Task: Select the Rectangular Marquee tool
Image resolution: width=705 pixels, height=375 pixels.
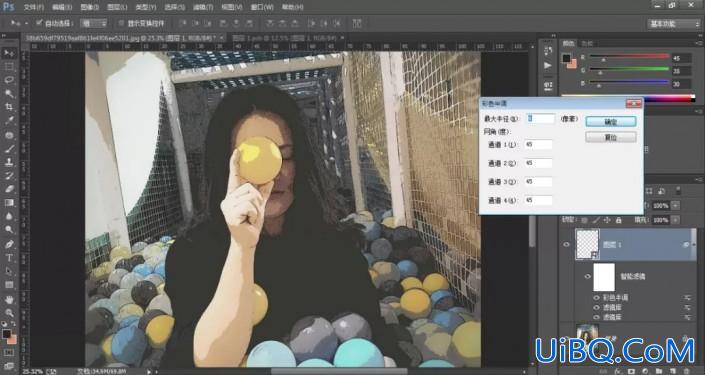Action: pyautogui.click(x=9, y=67)
